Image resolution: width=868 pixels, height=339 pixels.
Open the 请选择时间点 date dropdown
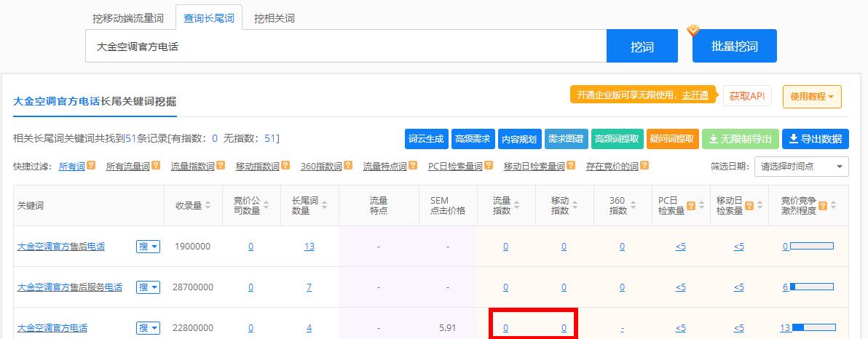point(801,166)
